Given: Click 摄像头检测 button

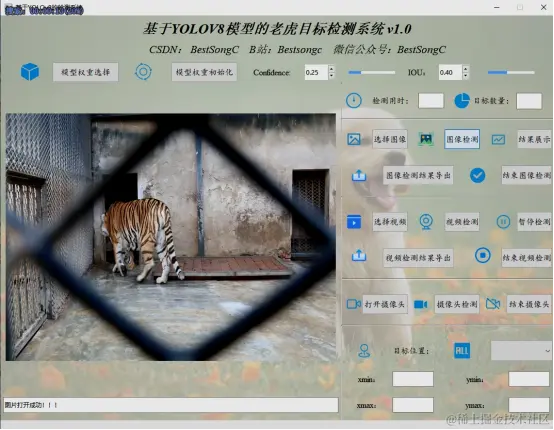Looking at the screenshot, I should pyautogui.click(x=457, y=304).
